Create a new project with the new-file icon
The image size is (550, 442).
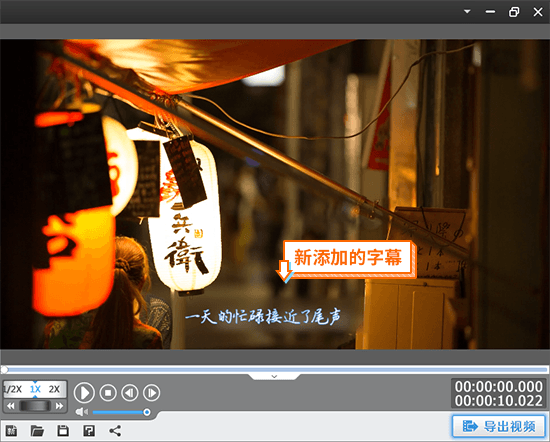tap(11, 430)
